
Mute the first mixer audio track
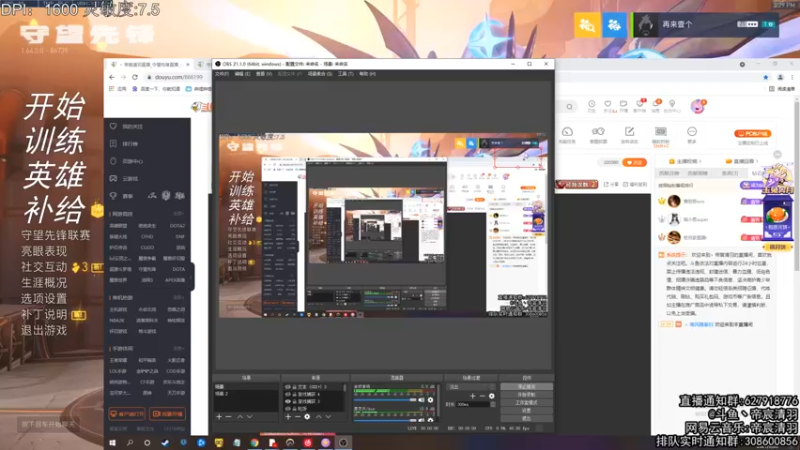pyautogui.click(x=421, y=400)
